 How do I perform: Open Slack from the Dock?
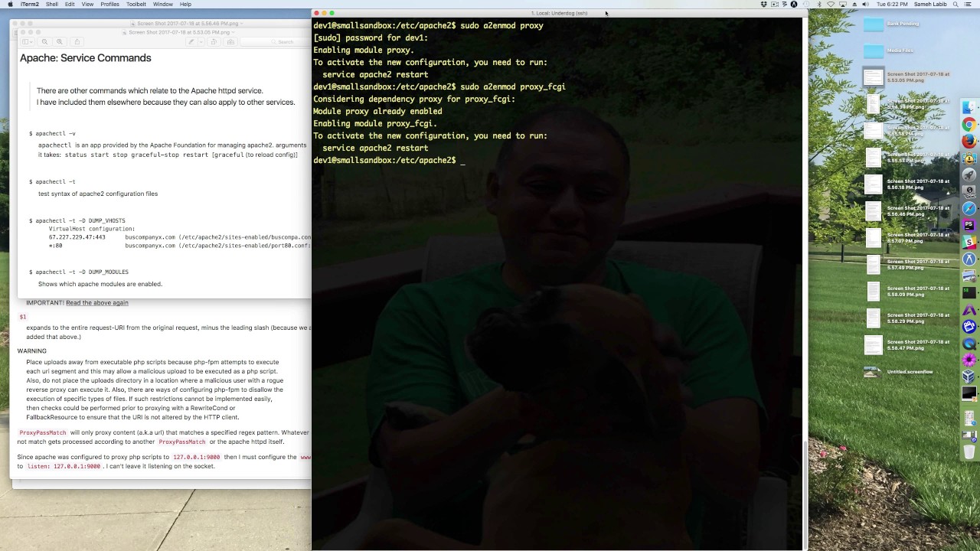pos(969,243)
